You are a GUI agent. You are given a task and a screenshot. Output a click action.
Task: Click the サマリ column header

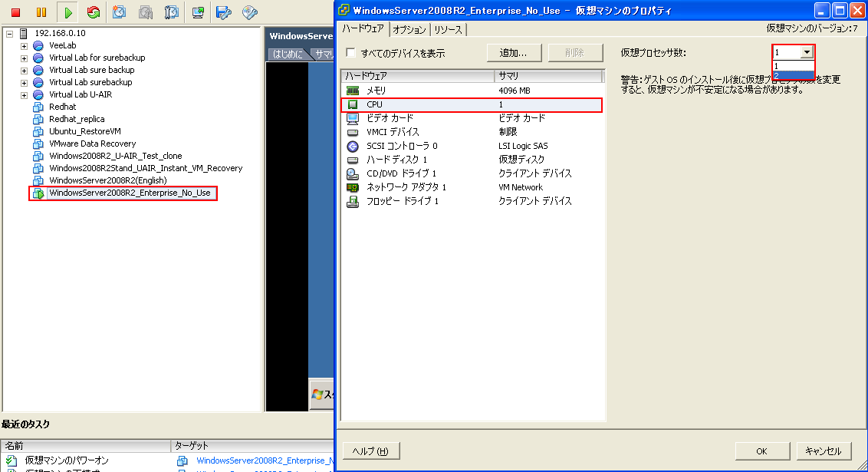[x=548, y=75]
